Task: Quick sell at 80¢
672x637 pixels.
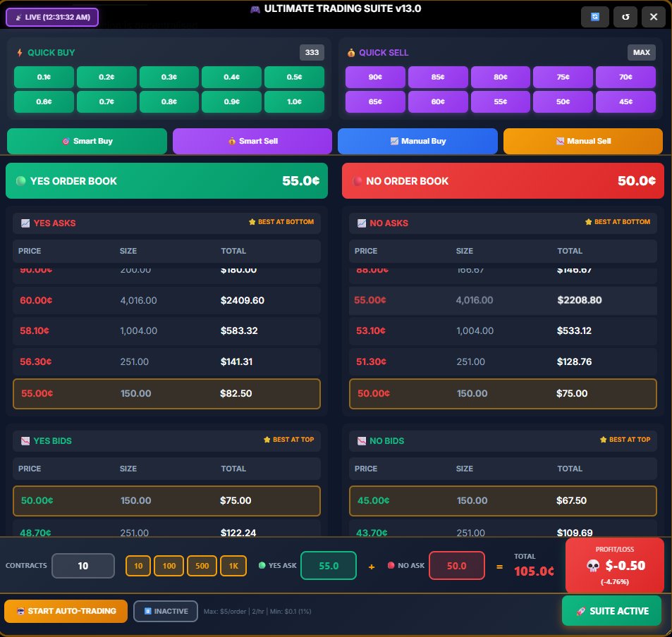Action: pyautogui.click(x=501, y=77)
